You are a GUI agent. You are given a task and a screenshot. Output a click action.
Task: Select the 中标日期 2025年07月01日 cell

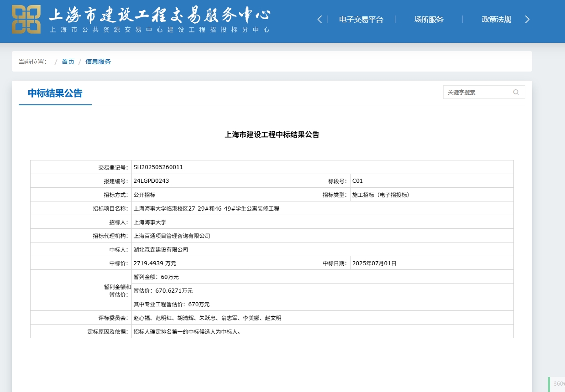pos(374,263)
